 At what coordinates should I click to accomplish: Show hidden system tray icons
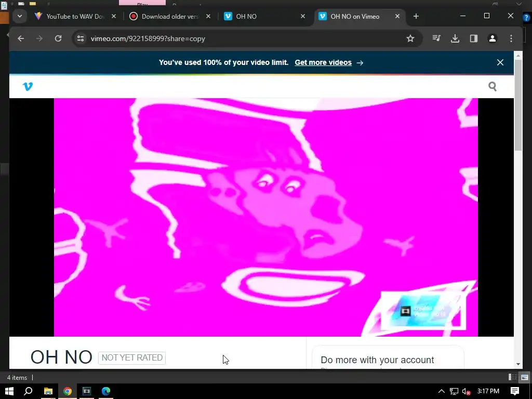click(x=442, y=391)
